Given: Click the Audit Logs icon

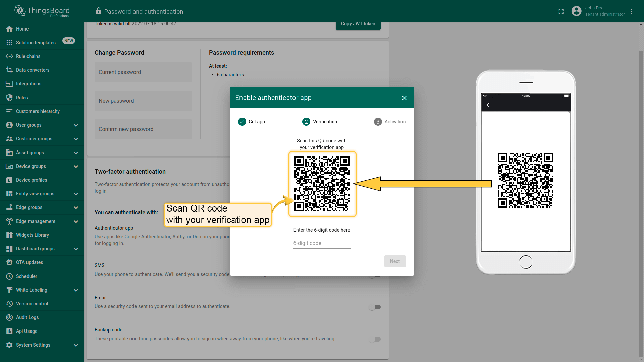Looking at the screenshot, I should pos(9,317).
